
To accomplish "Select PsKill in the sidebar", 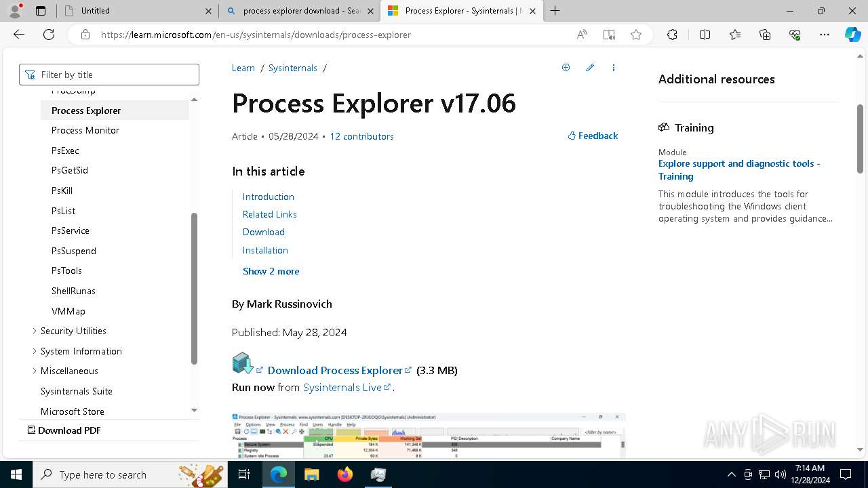I will point(62,190).
